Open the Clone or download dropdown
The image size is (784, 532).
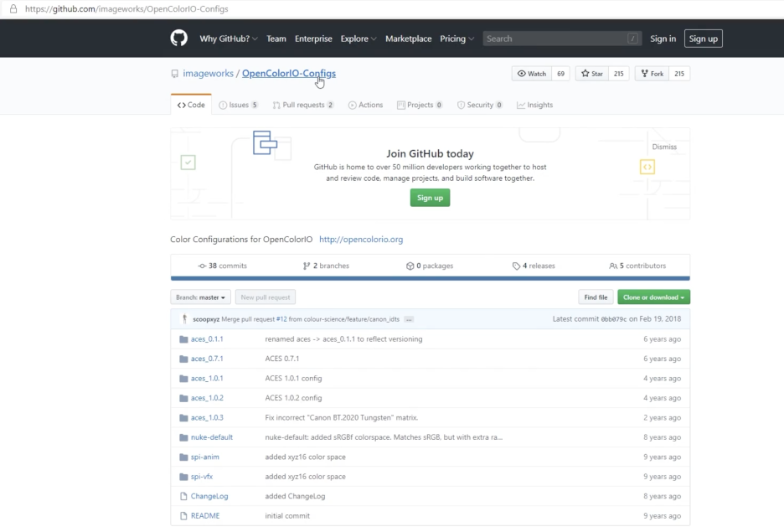(653, 297)
